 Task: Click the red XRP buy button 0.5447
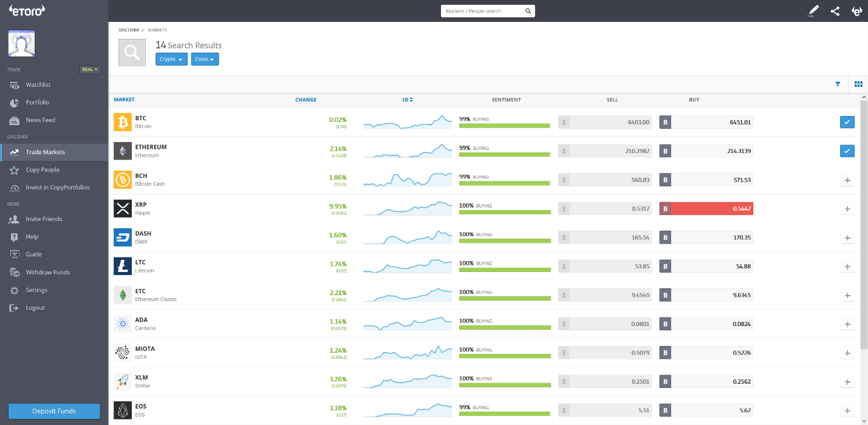tap(706, 209)
